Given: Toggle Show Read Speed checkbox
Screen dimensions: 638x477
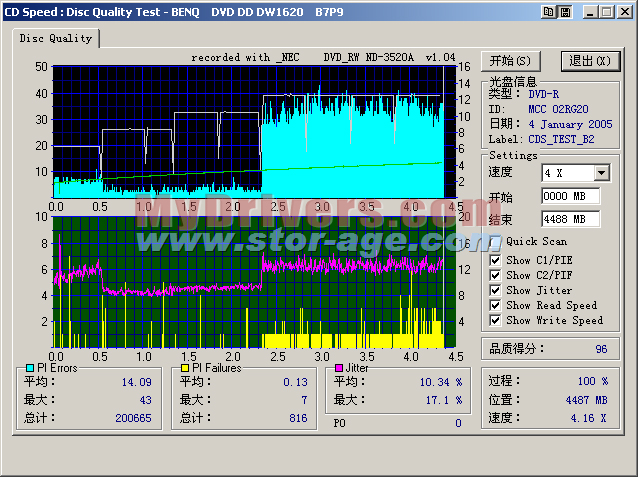Looking at the screenshot, I should [496, 305].
